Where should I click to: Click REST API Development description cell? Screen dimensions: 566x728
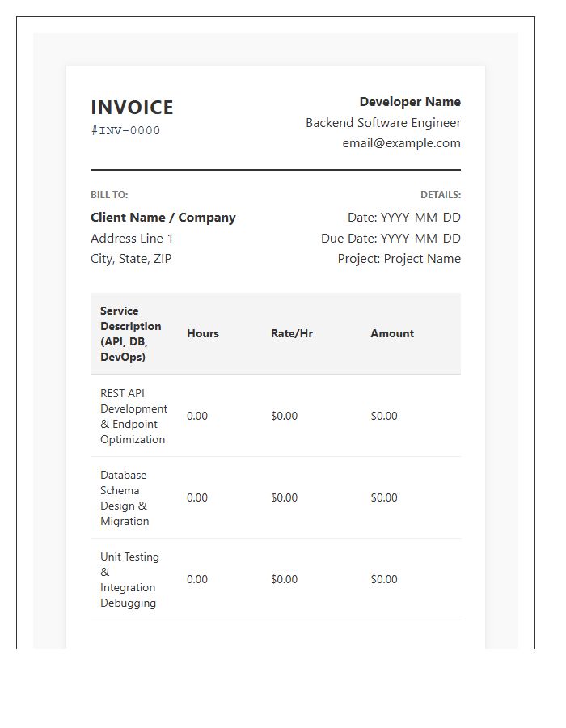click(133, 416)
